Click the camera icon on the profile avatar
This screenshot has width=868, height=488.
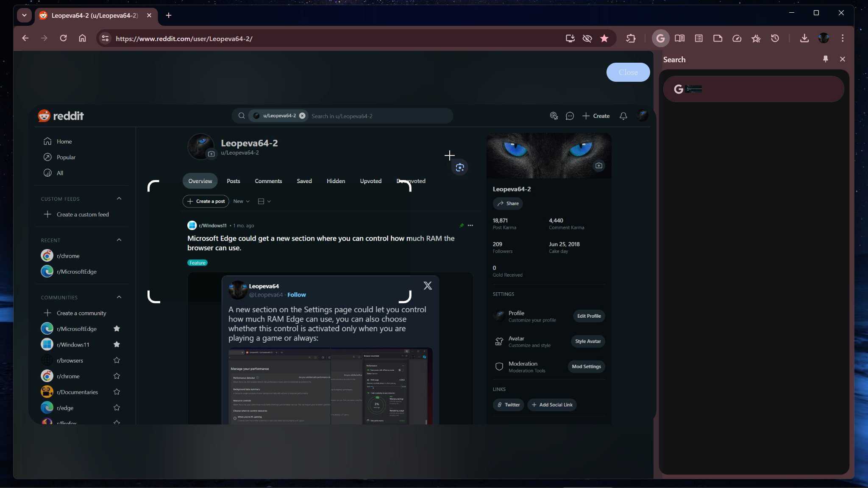211,154
